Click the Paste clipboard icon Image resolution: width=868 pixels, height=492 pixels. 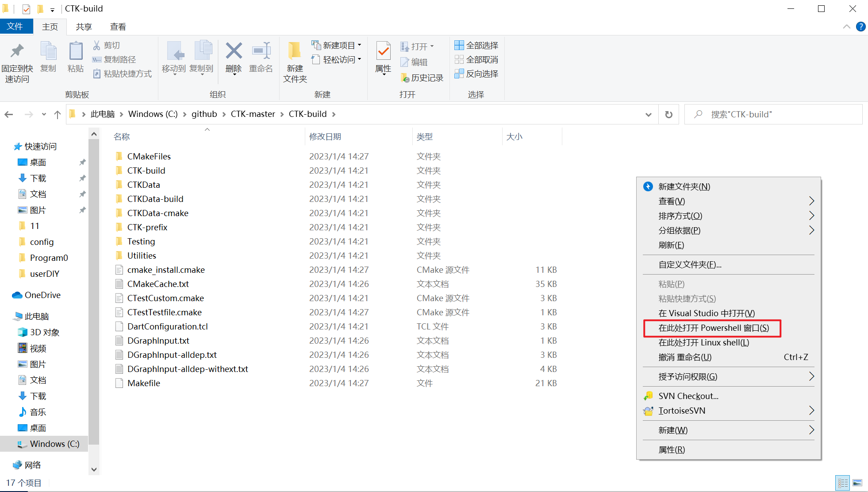[x=76, y=51]
